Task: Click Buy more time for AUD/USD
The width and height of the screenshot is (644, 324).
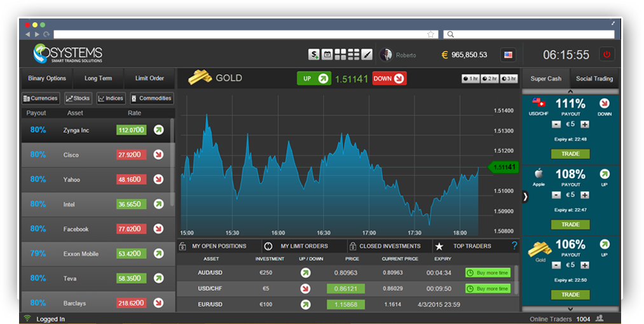Action: tap(488, 272)
